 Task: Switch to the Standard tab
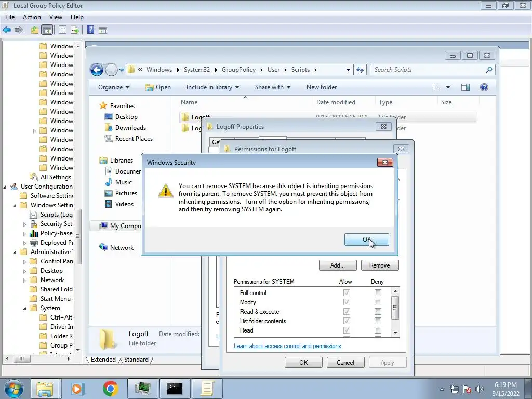point(137,360)
